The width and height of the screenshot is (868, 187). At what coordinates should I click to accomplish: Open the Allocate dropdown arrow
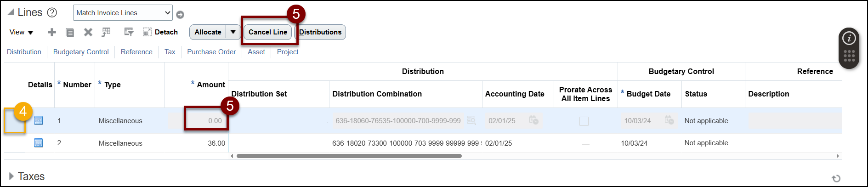point(233,32)
